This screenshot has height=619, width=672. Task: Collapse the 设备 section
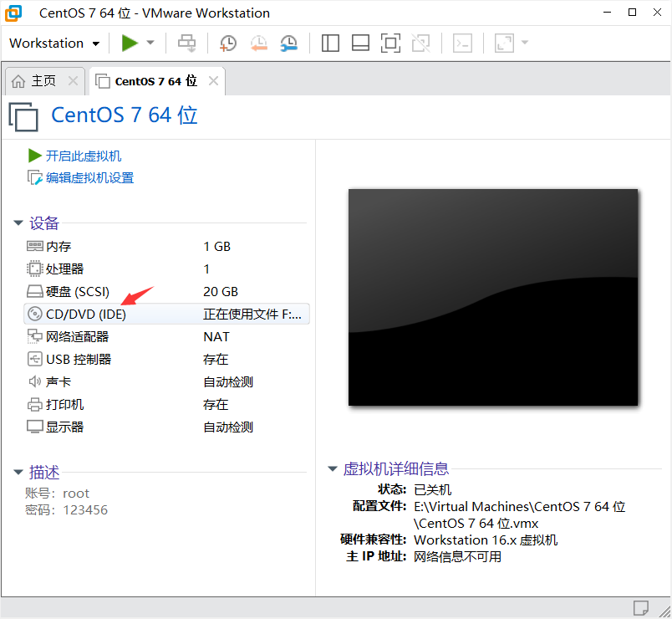[x=18, y=223]
